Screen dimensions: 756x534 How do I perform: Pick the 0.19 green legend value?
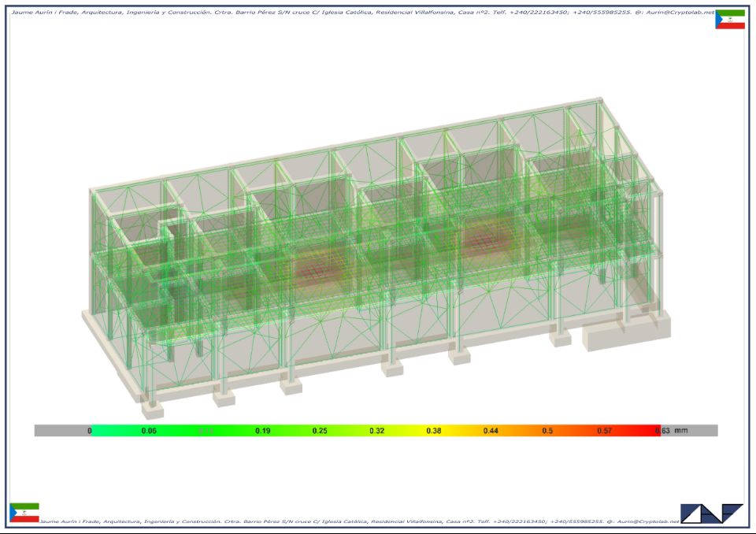[263, 431]
